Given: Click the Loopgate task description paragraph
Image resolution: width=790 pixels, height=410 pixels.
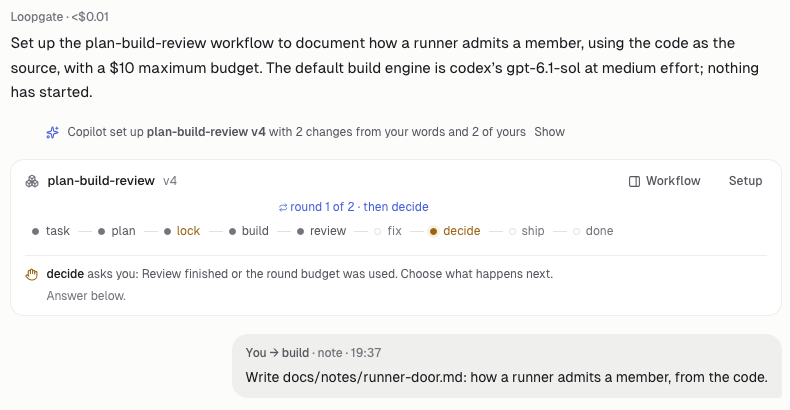Looking at the screenshot, I should (x=385, y=68).
